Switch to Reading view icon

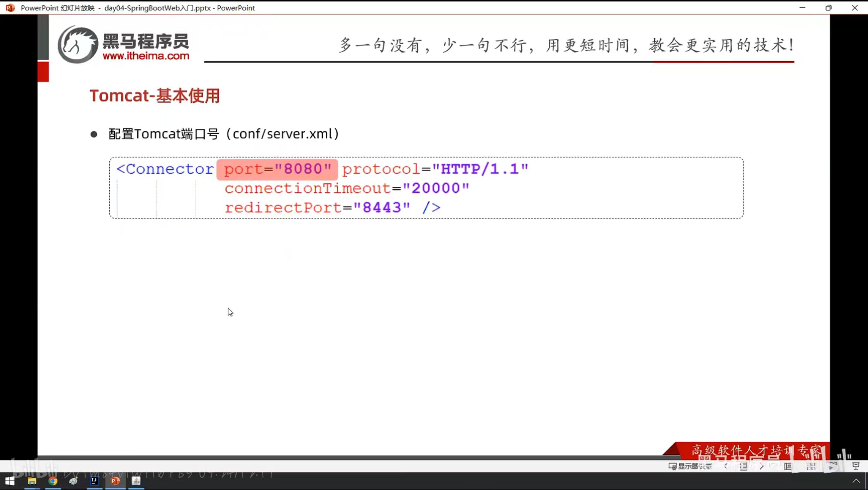[x=833, y=466]
